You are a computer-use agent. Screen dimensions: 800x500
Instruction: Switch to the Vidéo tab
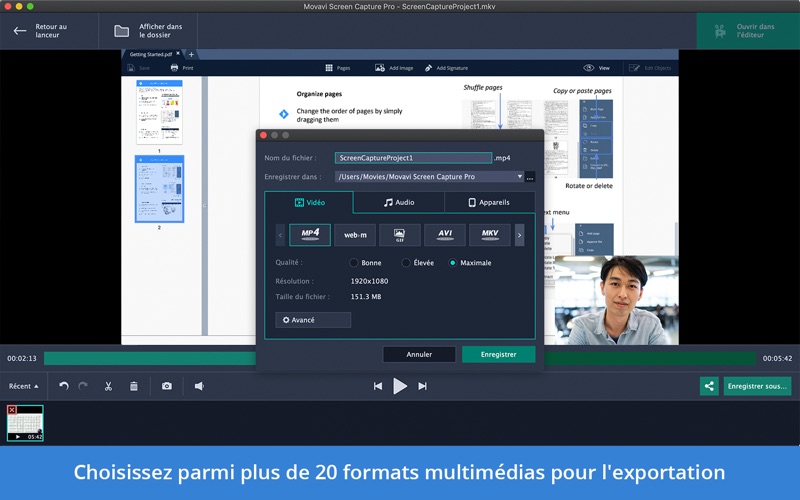[x=309, y=203]
